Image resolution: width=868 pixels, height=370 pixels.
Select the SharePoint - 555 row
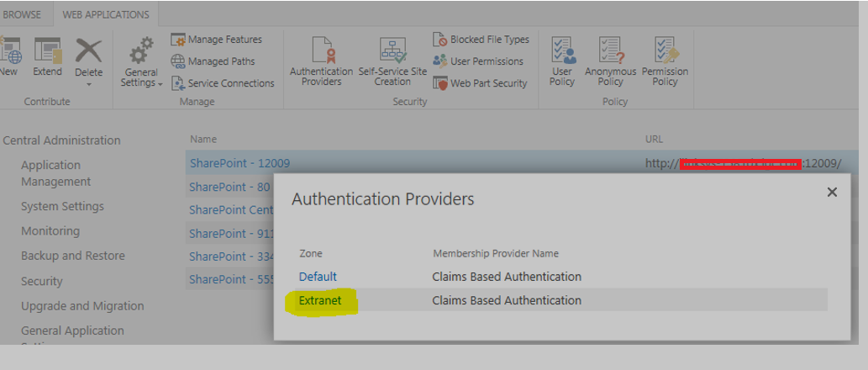232,280
